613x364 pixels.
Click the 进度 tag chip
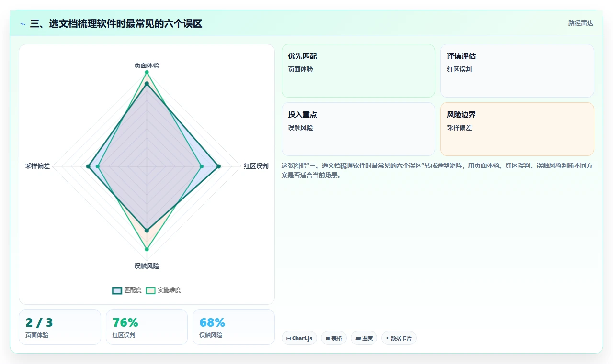[x=364, y=338]
